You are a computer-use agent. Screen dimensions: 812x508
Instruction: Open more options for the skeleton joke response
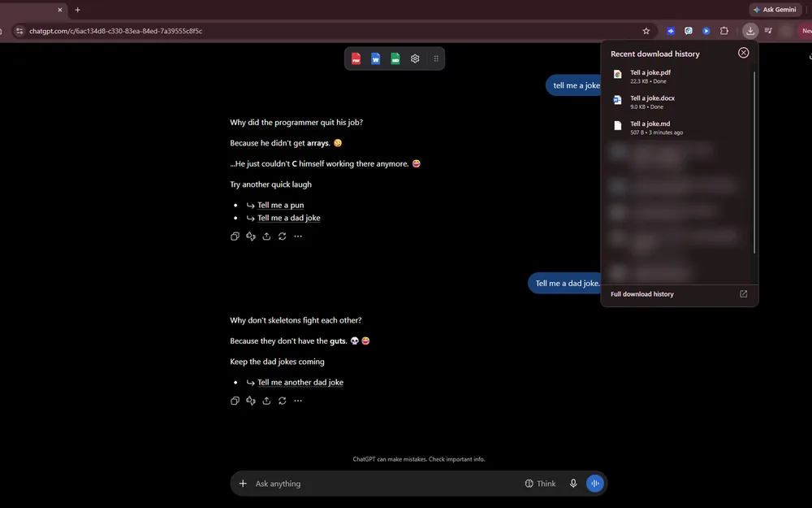(298, 401)
